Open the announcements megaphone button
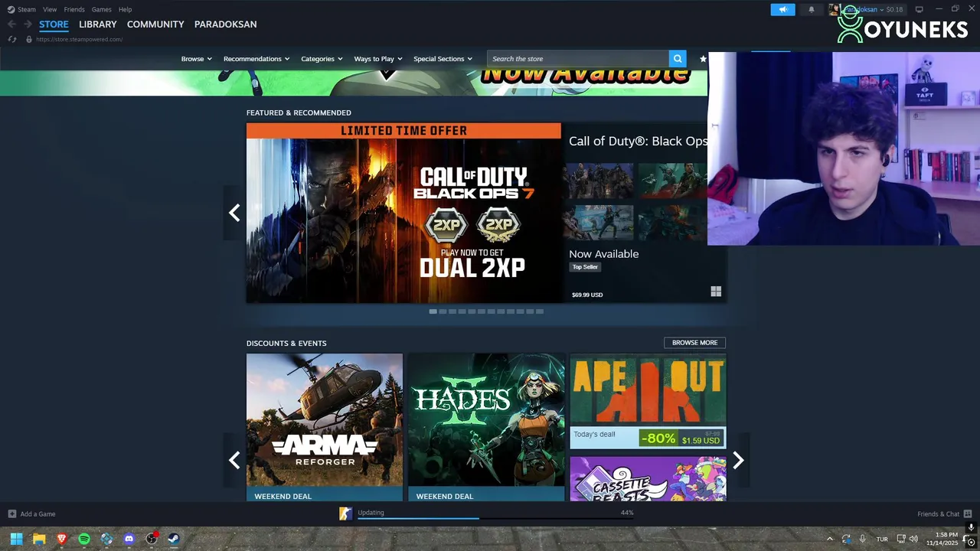Image resolution: width=980 pixels, height=551 pixels. 782,9
